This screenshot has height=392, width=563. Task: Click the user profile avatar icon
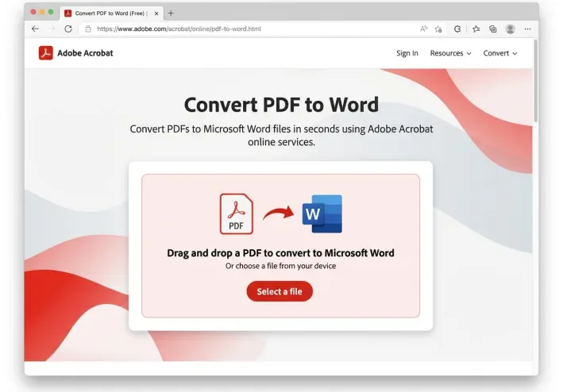coord(511,29)
